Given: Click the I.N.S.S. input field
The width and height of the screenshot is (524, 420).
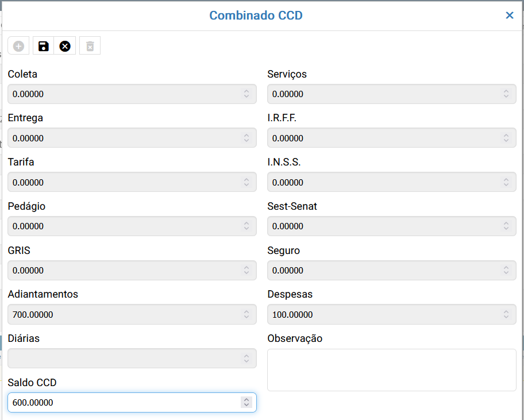Looking at the screenshot, I should (x=383, y=182).
